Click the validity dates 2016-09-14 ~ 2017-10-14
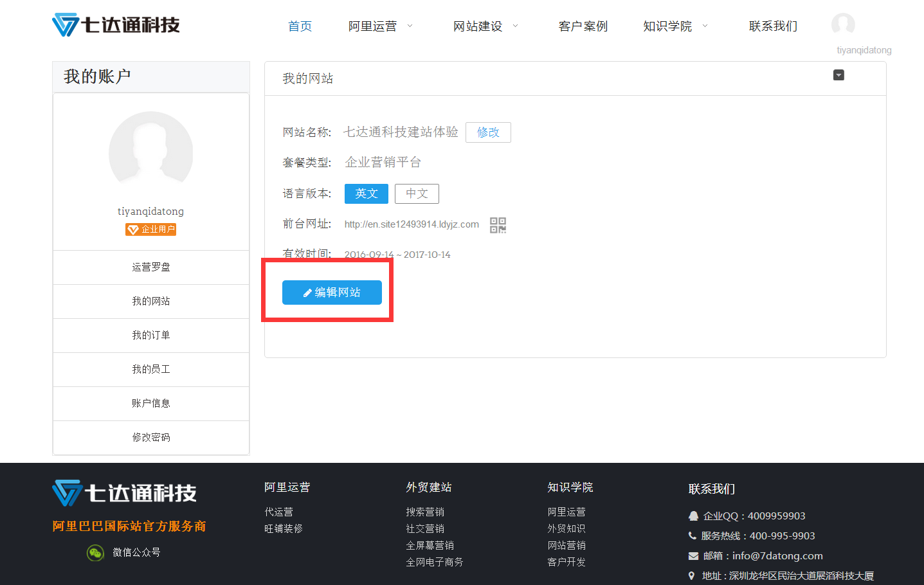Viewport: 924px width, 585px height. pyautogui.click(x=397, y=255)
